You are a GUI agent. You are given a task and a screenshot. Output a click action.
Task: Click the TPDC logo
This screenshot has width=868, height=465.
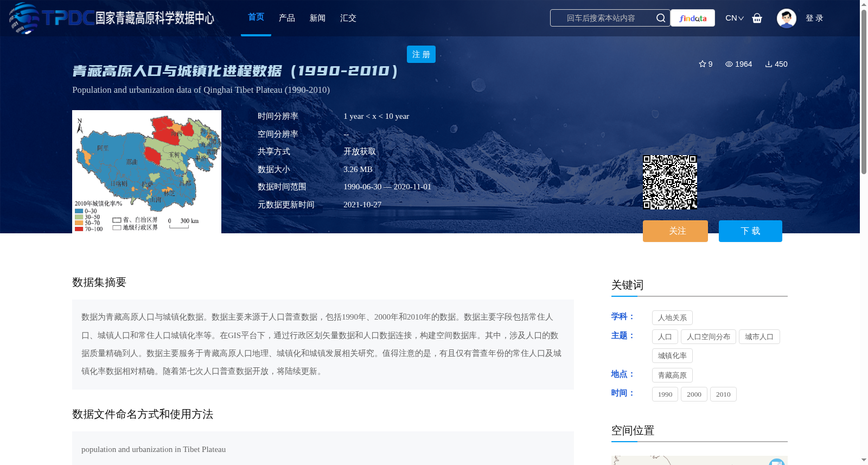pyautogui.click(x=112, y=18)
